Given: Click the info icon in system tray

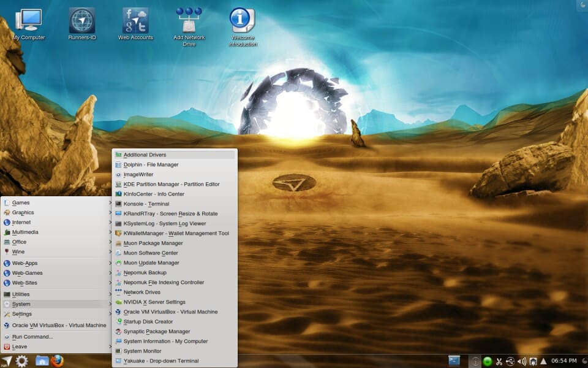Looking at the screenshot, I should click(x=475, y=361).
